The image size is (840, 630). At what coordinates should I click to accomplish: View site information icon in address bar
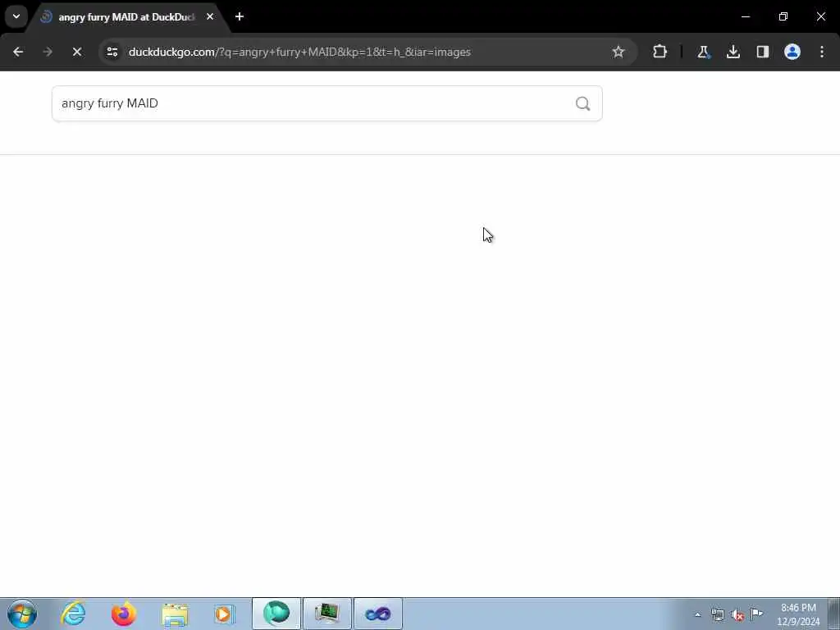click(112, 52)
